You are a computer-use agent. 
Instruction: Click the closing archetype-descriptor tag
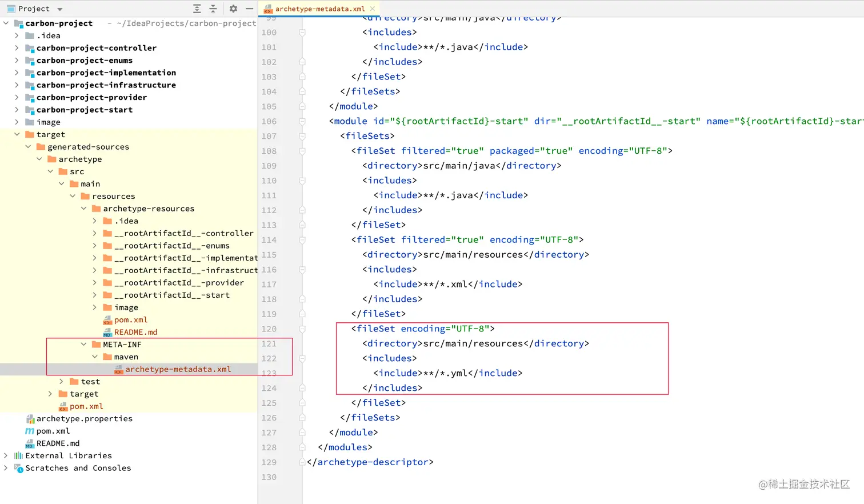coord(370,462)
